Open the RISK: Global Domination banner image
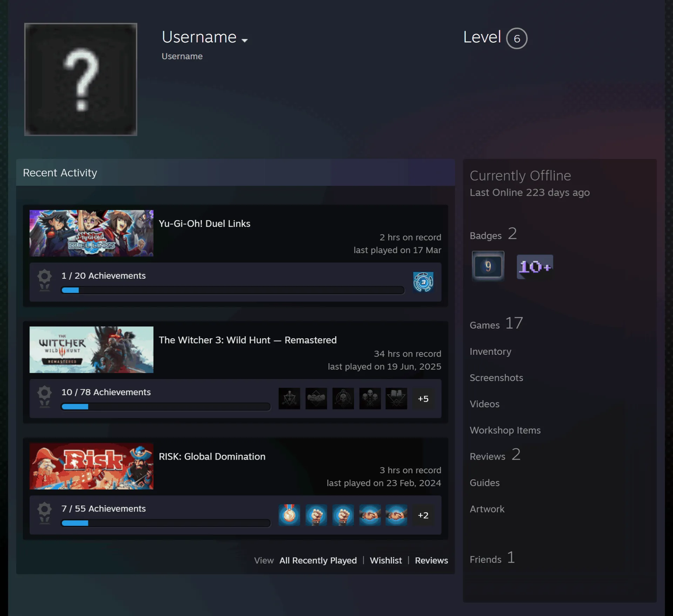This screenshot has height=616, width=673. point(91,466)
